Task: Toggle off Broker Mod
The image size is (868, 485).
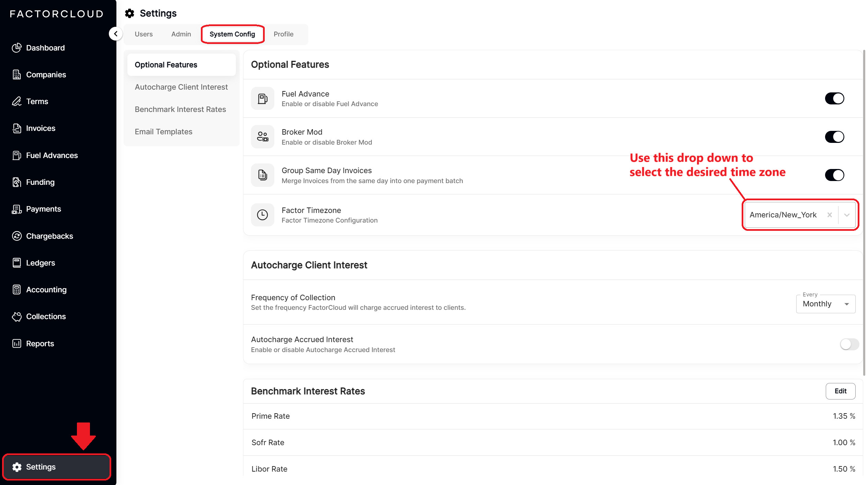Action: click(835, 137)
